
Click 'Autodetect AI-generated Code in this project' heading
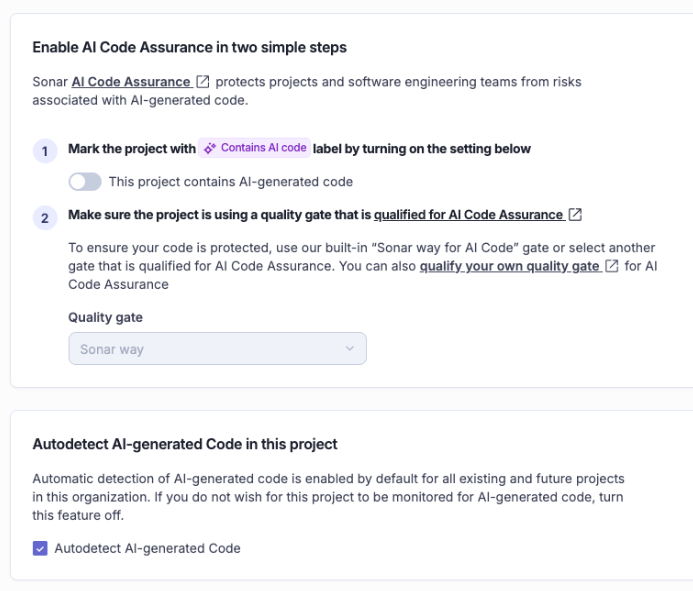pos(185,444)
